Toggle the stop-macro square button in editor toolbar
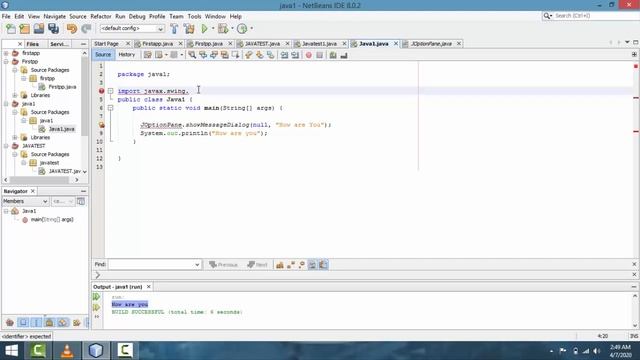 [320, 55]
